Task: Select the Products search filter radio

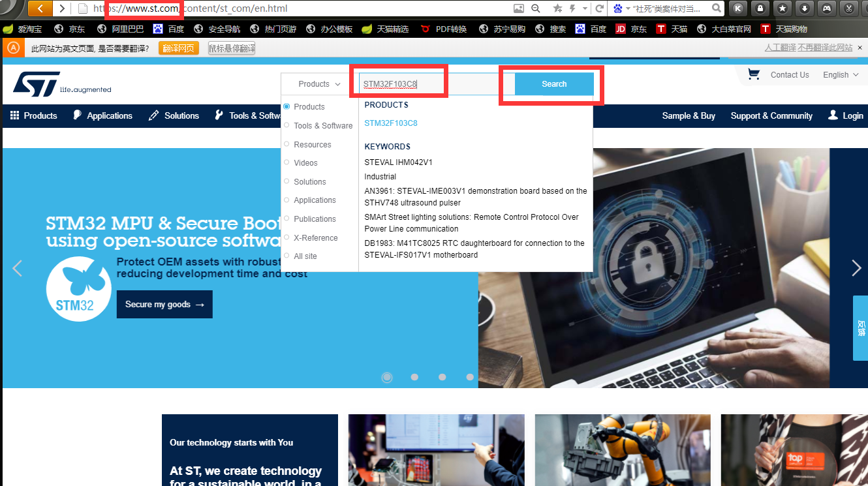Action: tap(287, 106)
